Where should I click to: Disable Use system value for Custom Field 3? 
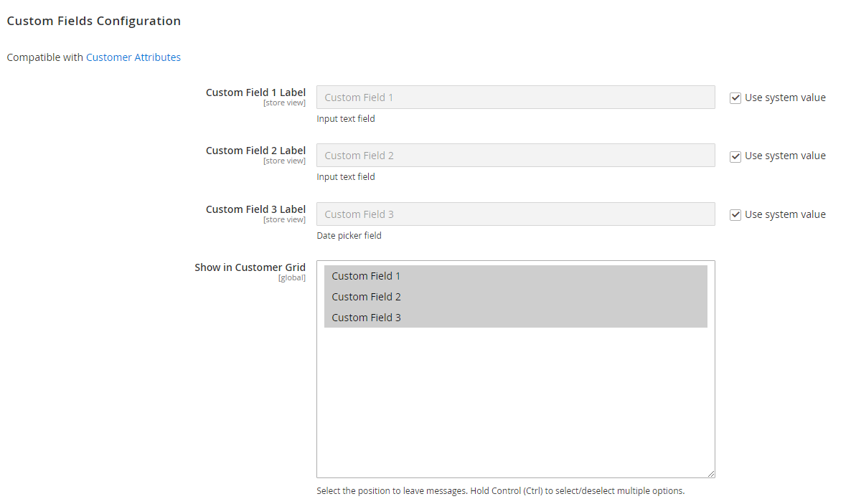(x=735, y=215)
